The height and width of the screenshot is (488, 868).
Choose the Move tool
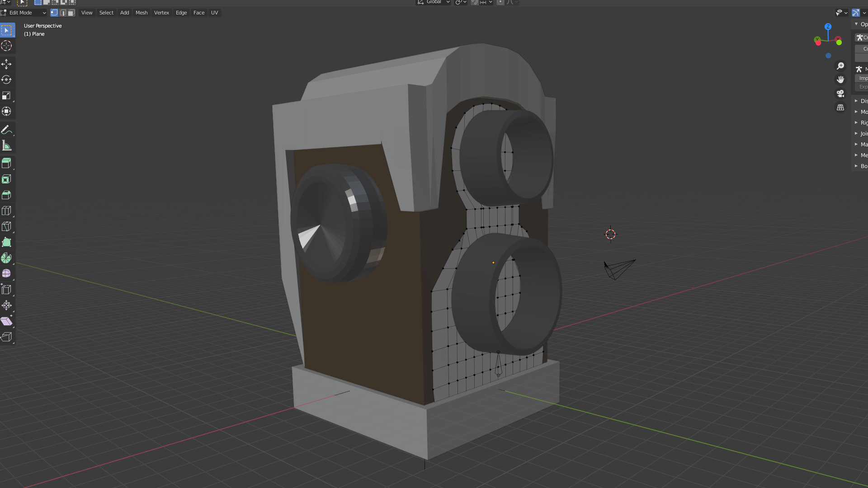[x=7, y=64]
